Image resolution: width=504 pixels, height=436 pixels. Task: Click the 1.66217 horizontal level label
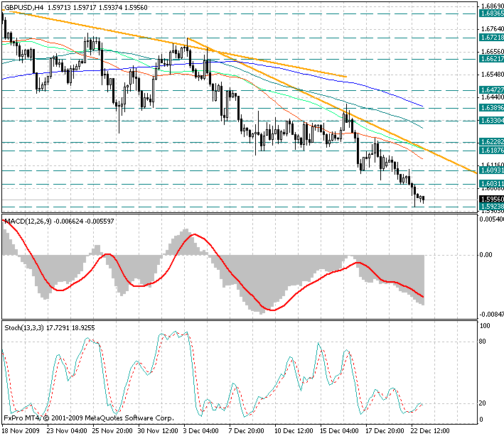click(491, 59)
